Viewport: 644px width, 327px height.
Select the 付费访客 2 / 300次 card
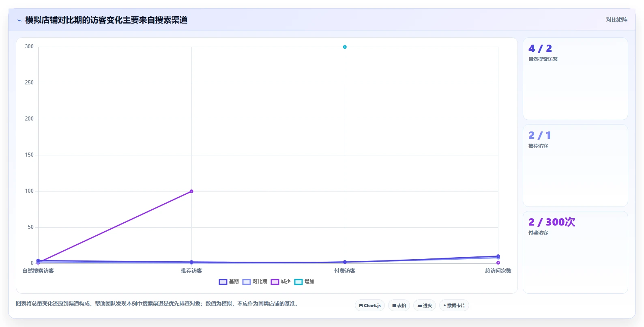(575, 252)
